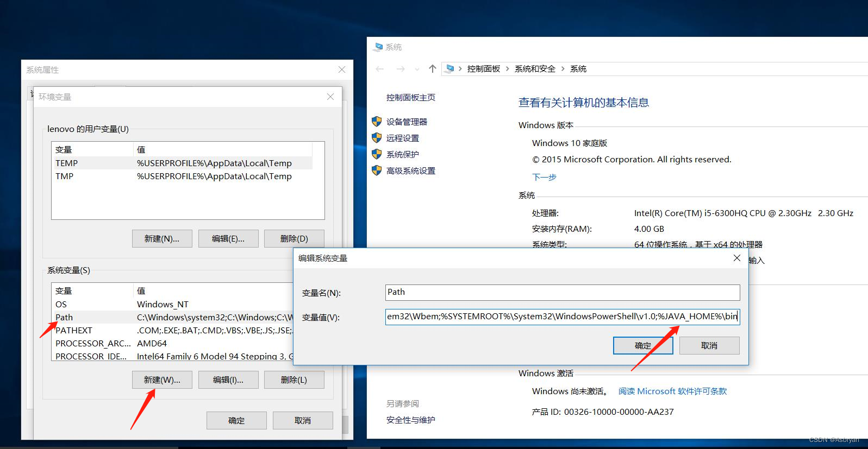868x449 pixels.
Task: Select 系统和安全 in breadcrumb path
Action: tap(535, 69)
